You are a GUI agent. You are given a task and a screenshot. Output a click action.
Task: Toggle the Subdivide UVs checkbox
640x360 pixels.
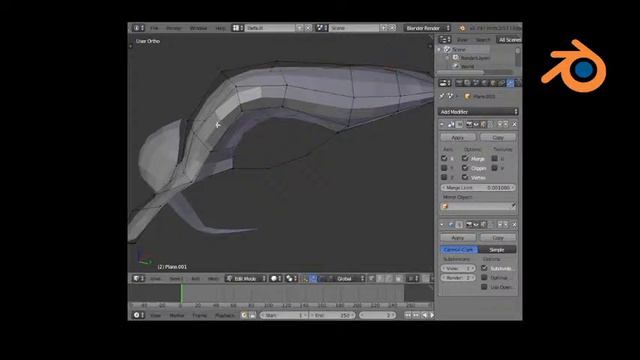(484, 268)
